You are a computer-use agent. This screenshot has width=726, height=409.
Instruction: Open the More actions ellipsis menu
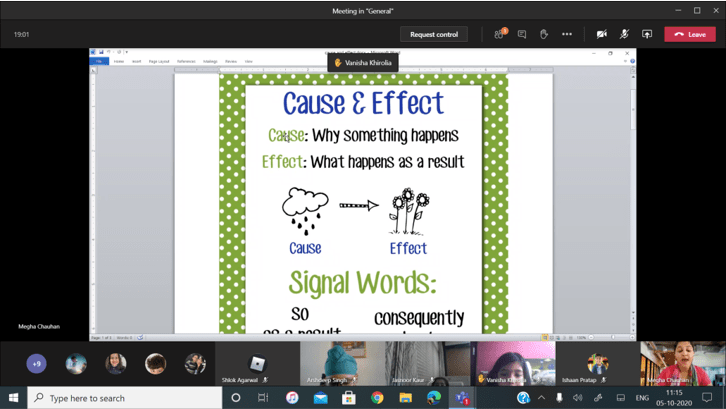click(x=567, y=34)
